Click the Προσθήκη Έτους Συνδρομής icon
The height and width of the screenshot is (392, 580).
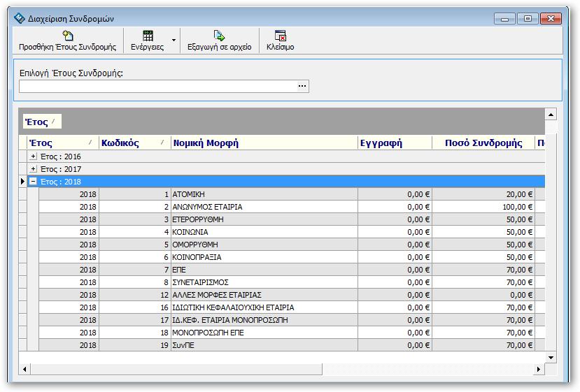(x=68, y=36)
